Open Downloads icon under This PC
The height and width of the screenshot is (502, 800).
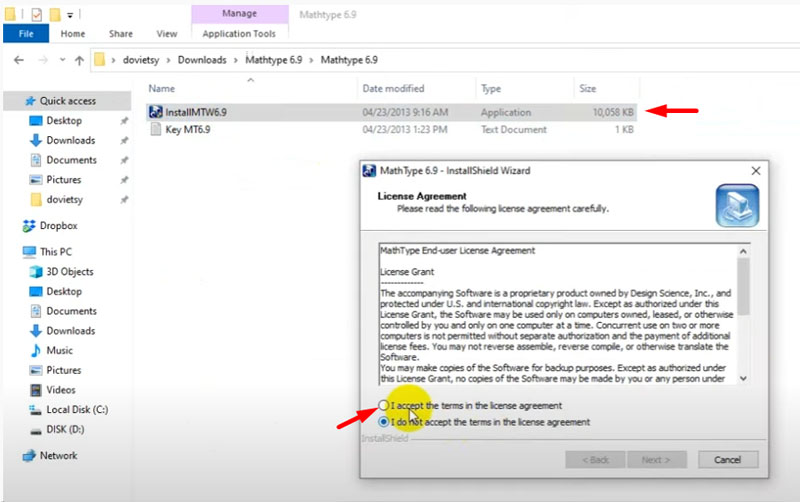tap(36, 331)
